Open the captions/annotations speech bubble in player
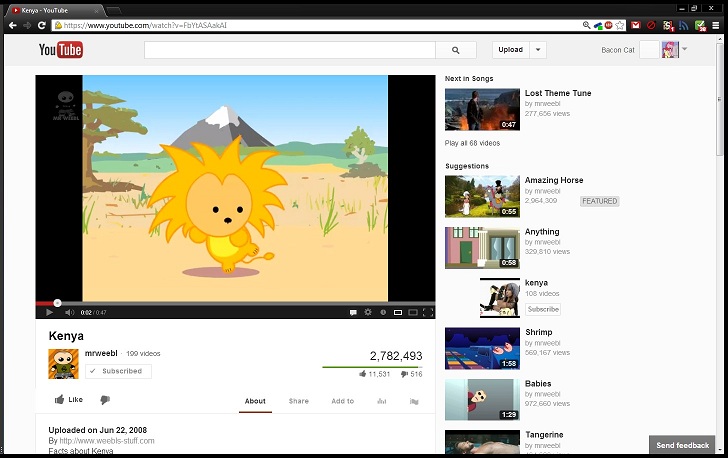Screen dimensions: 728x458 click(x=353, y=312)
